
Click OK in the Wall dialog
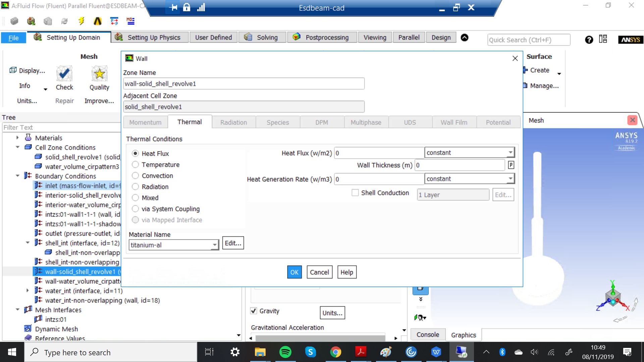click(294, 272)
